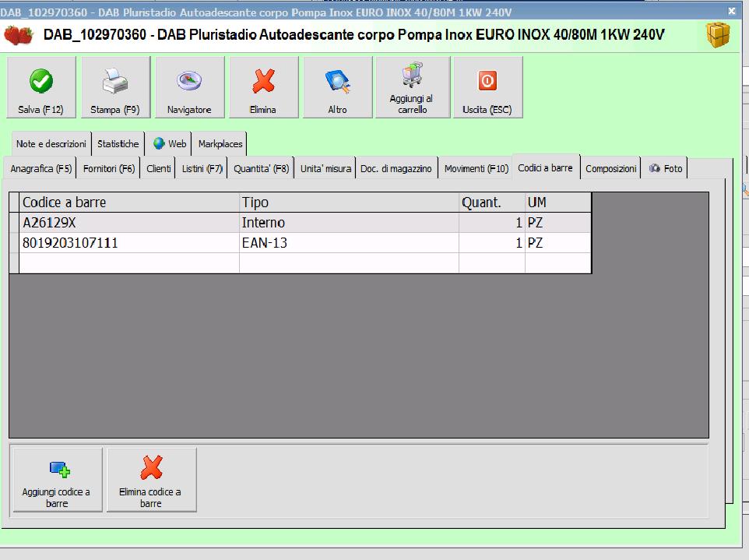
Task: Open the Fornitori (F6) tab
Action: [109, 169]
